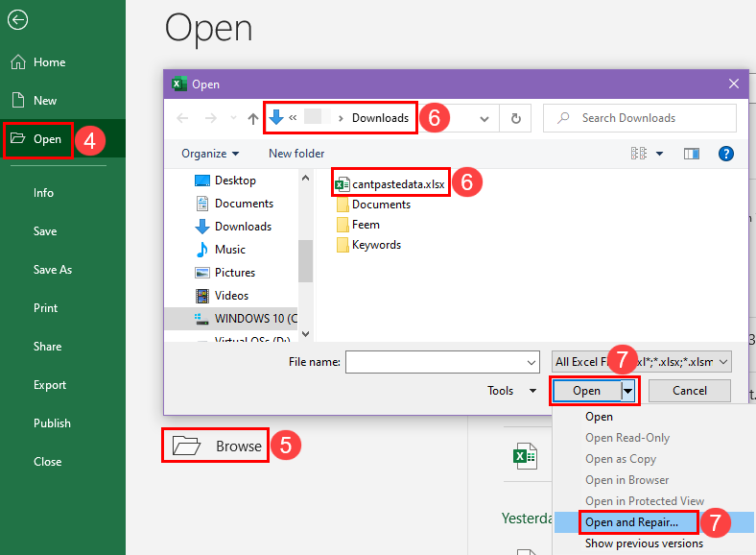Viewport: 756px width, 555px height.
Task: Select the Keywords folder
Action: pyautogui.click(x=368, y=245)
